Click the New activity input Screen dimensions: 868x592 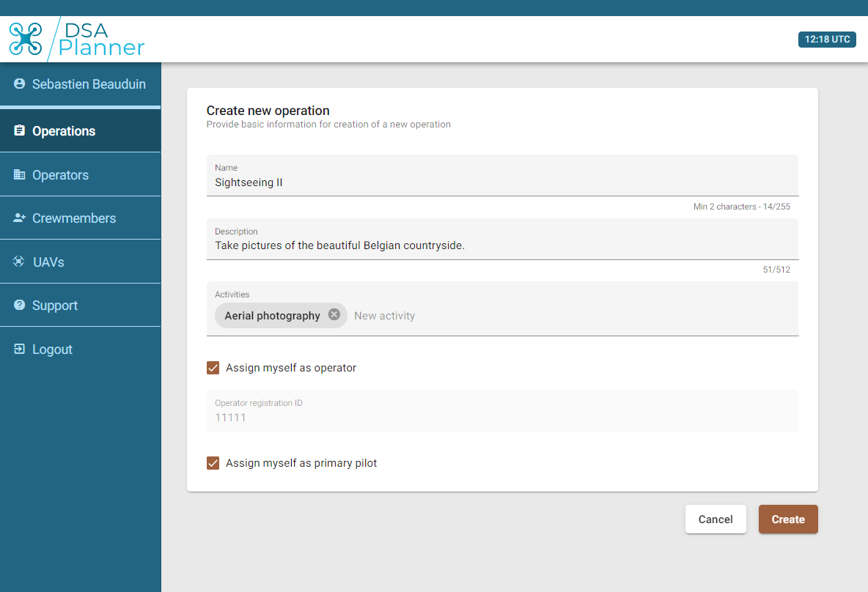(384, 315)
